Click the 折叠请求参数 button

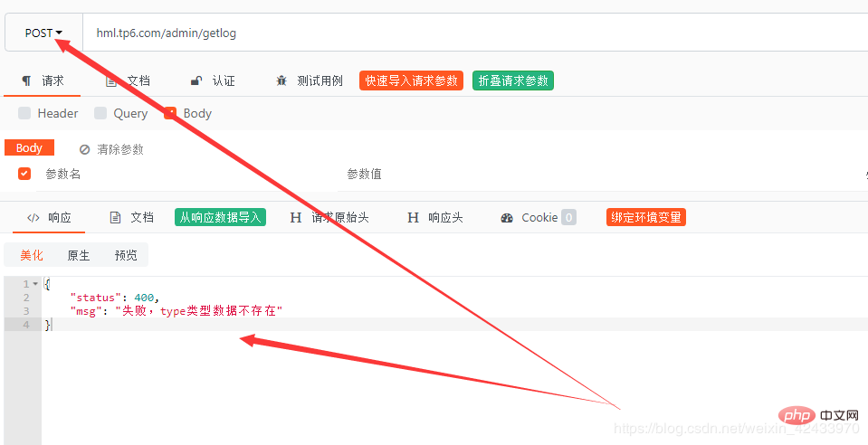513,80
